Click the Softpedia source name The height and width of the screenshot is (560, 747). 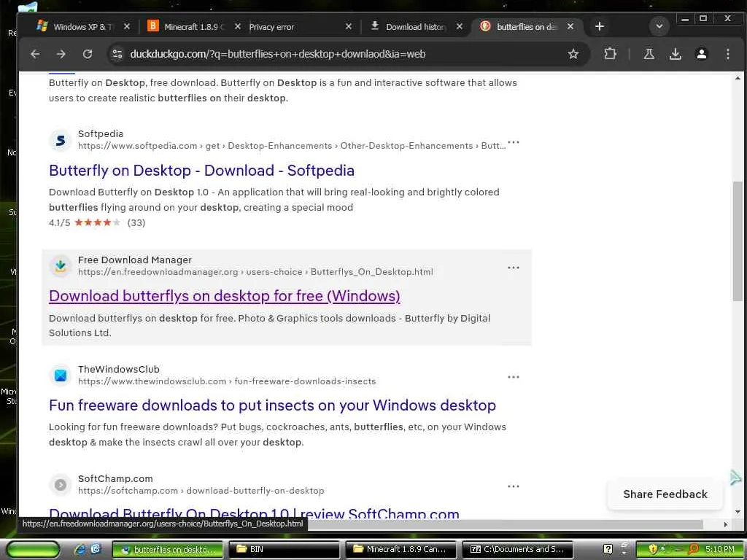pos(101,134)
